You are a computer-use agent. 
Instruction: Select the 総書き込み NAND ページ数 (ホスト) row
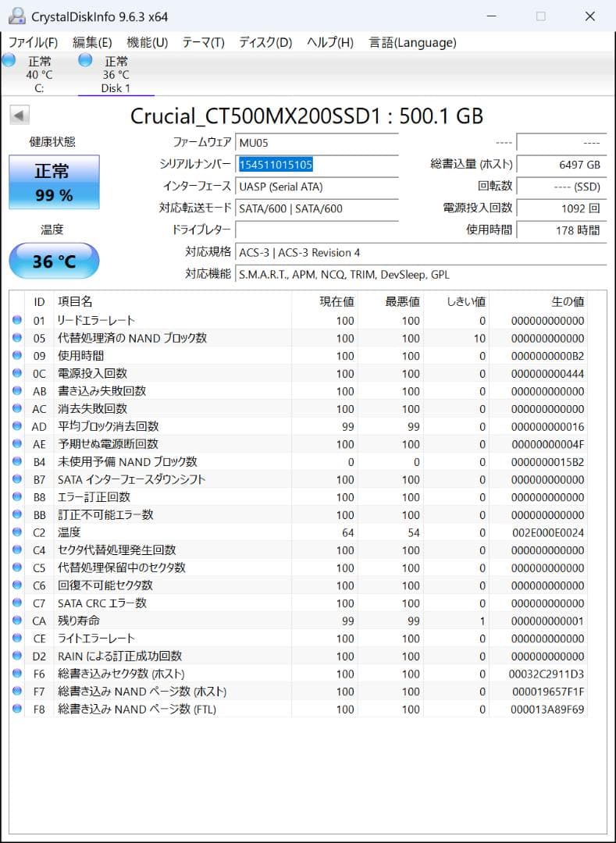(299, 692)
